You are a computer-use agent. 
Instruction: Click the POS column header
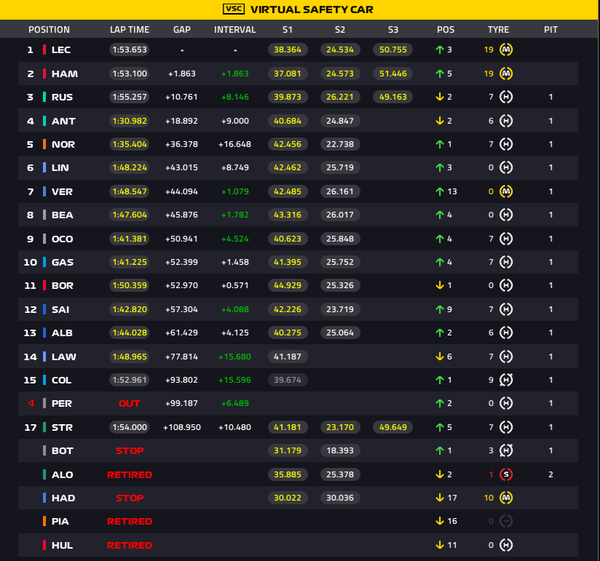tap(445, 29)
